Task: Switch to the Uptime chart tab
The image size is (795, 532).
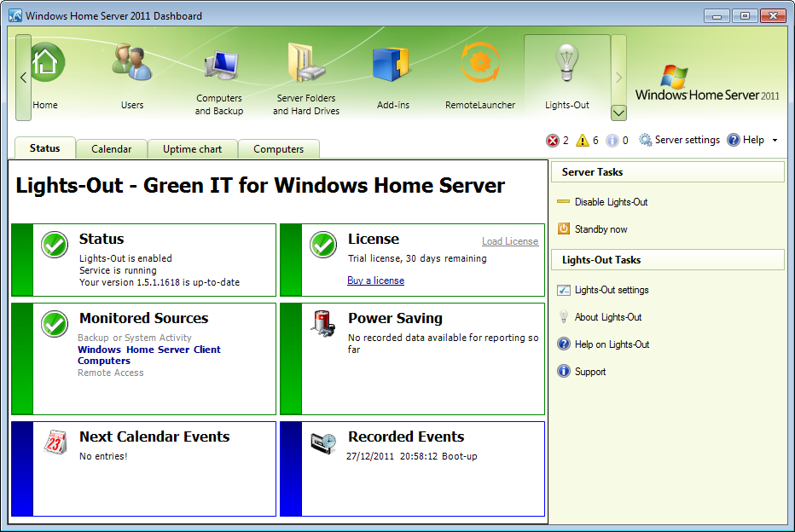Action: [192, 149]
